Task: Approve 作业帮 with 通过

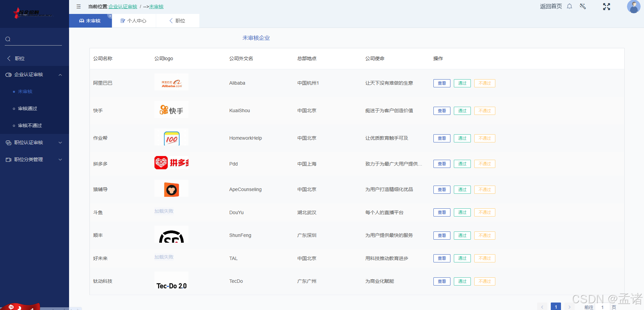Action: pyautogui.click(x=462, y=138)
